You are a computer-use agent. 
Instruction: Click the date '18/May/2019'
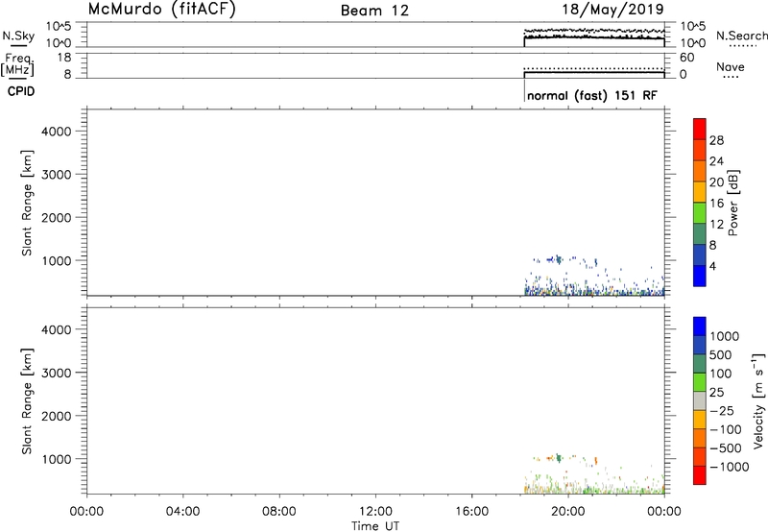click(x=612, y=9)
